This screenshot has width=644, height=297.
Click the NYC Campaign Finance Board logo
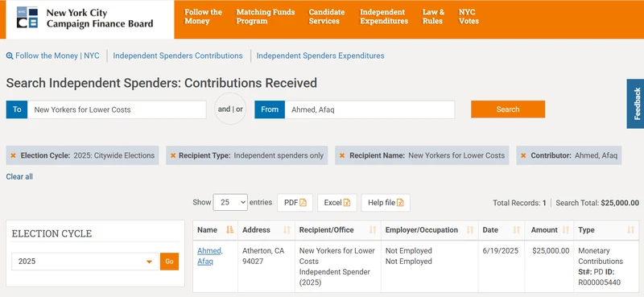[x=85, y=18]
